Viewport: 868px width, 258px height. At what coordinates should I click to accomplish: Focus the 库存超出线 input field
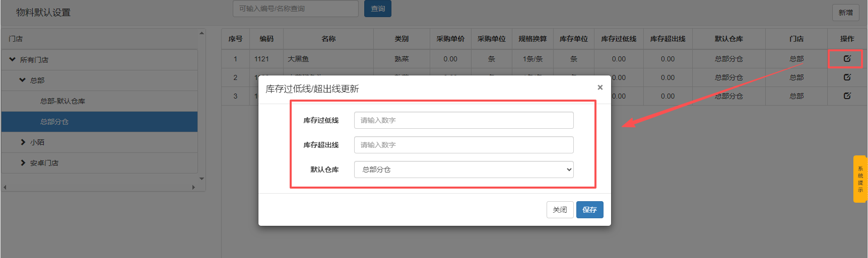click(x=463, y=145)
